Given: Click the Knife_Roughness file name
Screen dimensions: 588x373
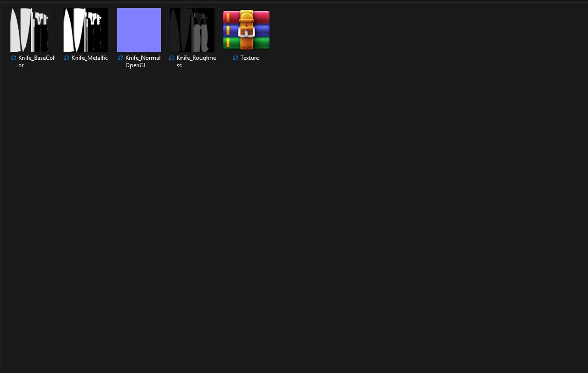Looking at the screenshot, I should tap(196, 61).
